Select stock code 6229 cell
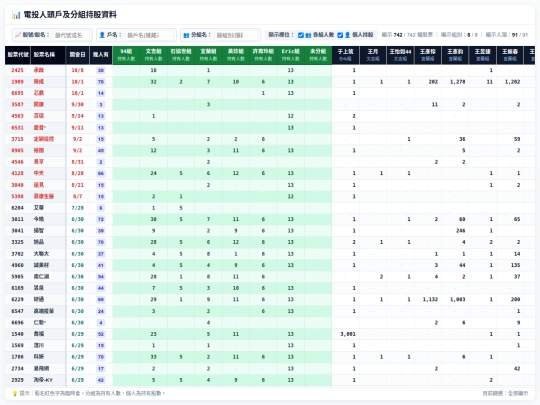 [17, 299]
